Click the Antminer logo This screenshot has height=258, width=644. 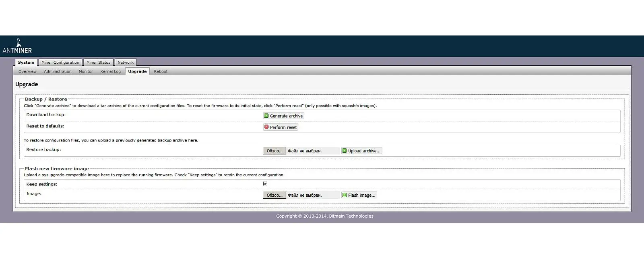coord(17,46)
